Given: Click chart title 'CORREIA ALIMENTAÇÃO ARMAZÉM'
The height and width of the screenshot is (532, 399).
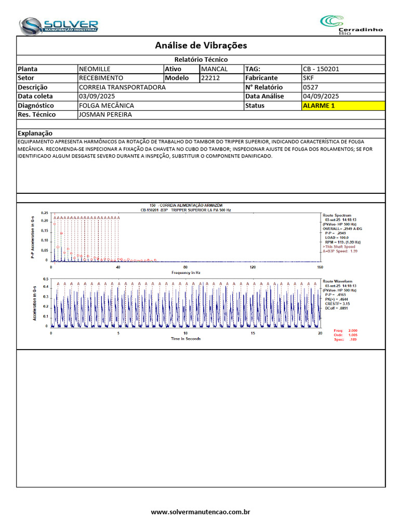Looking at the screenshot, I should click(x=191, y=205).
